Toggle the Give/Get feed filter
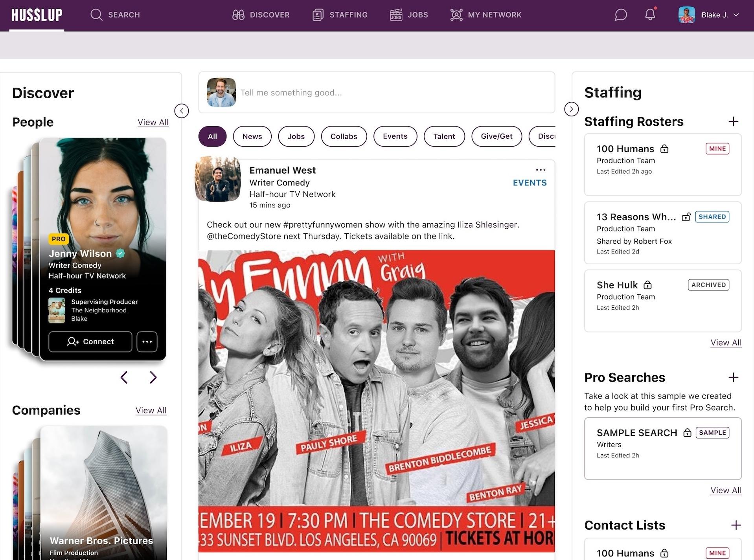754x560 pixels. click(497, 136)
